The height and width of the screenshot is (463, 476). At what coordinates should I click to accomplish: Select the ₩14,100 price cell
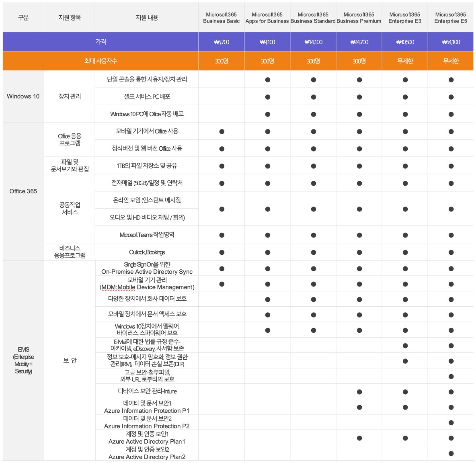(313, 42)
